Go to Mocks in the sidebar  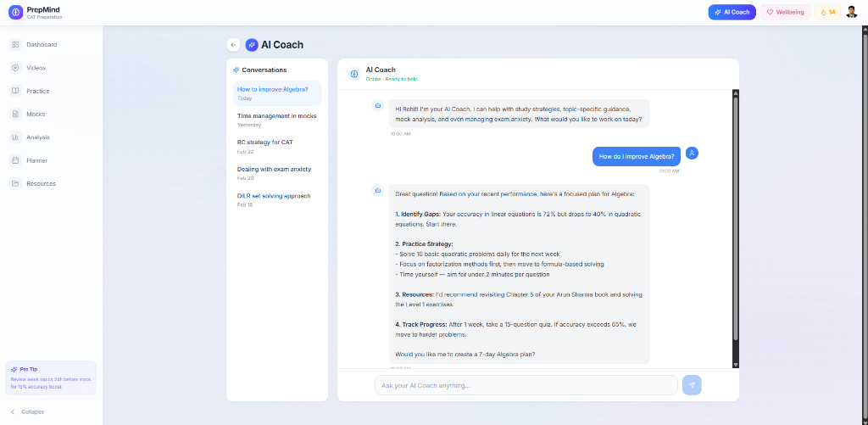[x=51, y=115]
